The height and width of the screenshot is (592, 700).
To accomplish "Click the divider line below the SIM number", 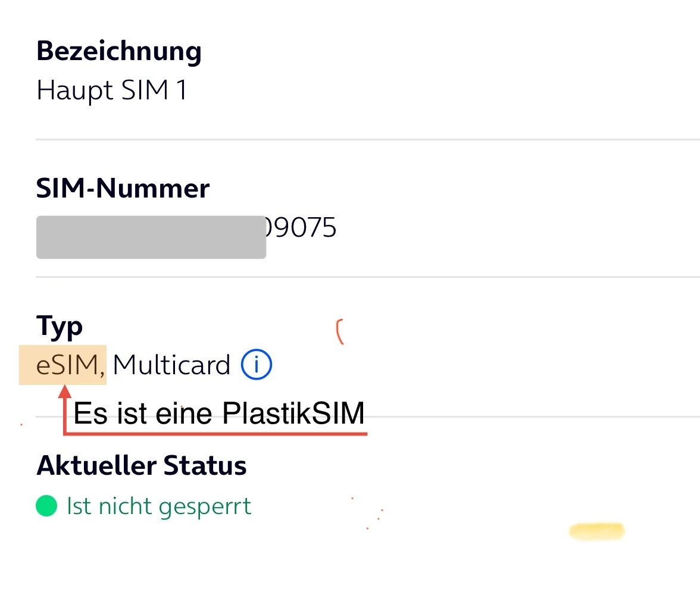I will point(357,277).
